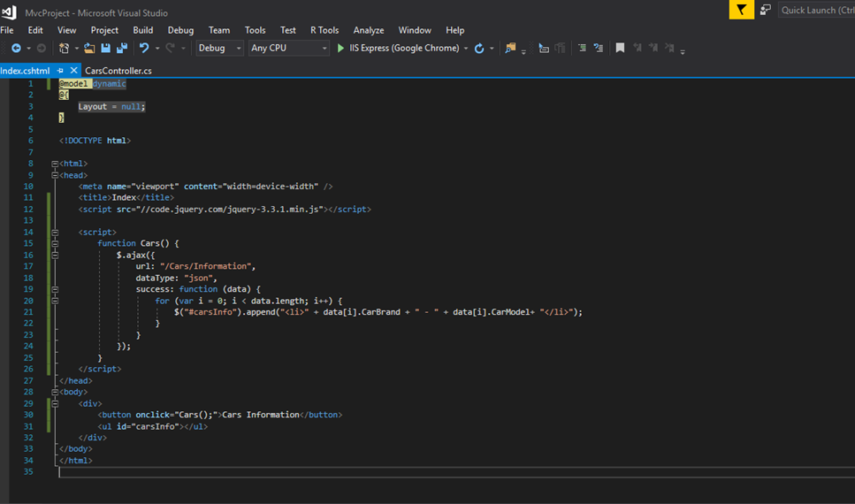Collapse the <script> block on line 14
Screen dimensions: 855x504
click(55, 233)
